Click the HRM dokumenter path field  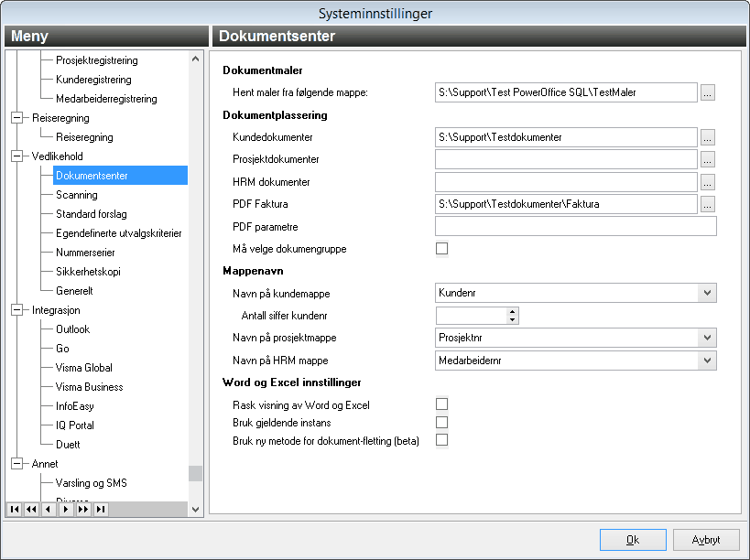coord(566,182)
